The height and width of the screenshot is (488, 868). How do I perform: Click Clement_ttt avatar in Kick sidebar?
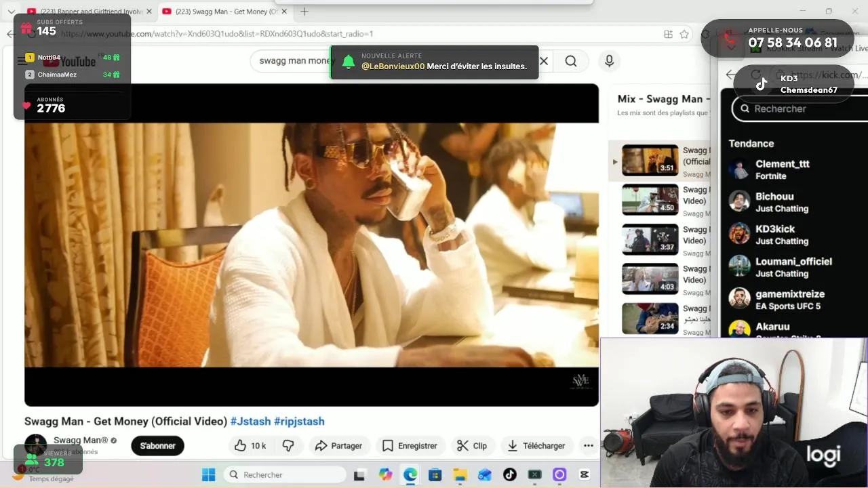coord(739,169)
